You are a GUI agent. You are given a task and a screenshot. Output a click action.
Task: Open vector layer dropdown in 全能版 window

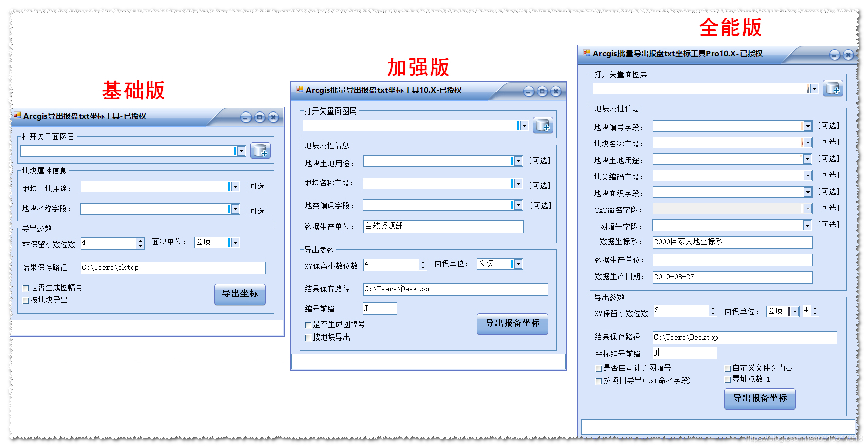814,89
